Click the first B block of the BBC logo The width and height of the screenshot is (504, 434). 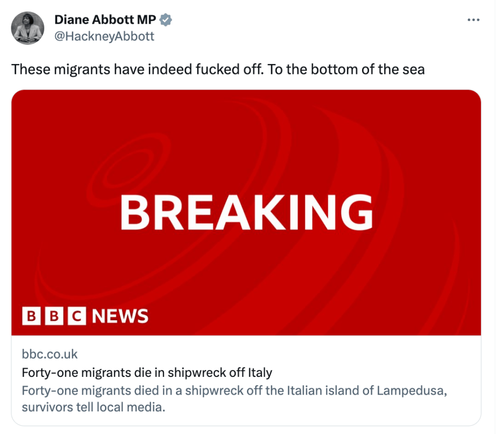click(31, 316)
